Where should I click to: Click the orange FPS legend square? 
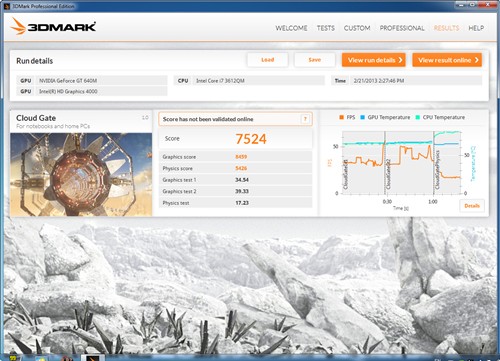pyautogui.click(x=341, y=117)
